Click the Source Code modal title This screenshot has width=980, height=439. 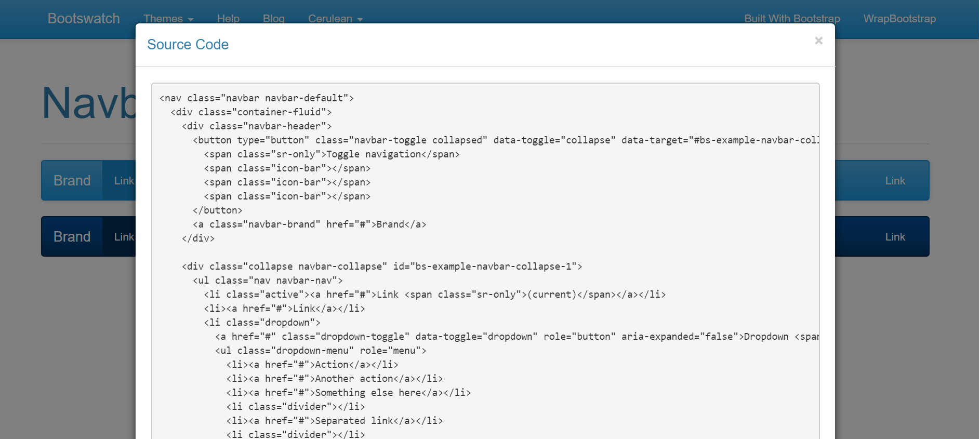tap(188, 45)
